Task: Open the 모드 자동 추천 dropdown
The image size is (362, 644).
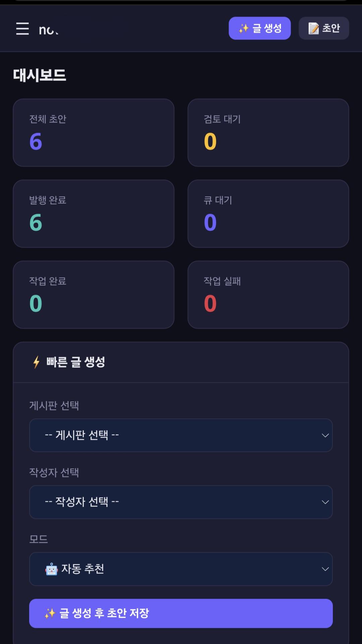Action: point(181,569)
